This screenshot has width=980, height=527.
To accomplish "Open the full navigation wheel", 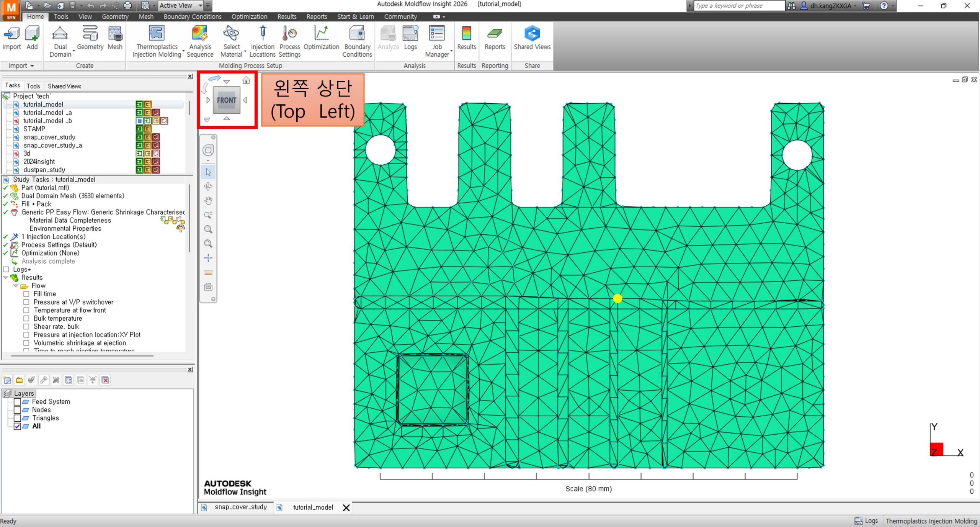I will (208, 151).
